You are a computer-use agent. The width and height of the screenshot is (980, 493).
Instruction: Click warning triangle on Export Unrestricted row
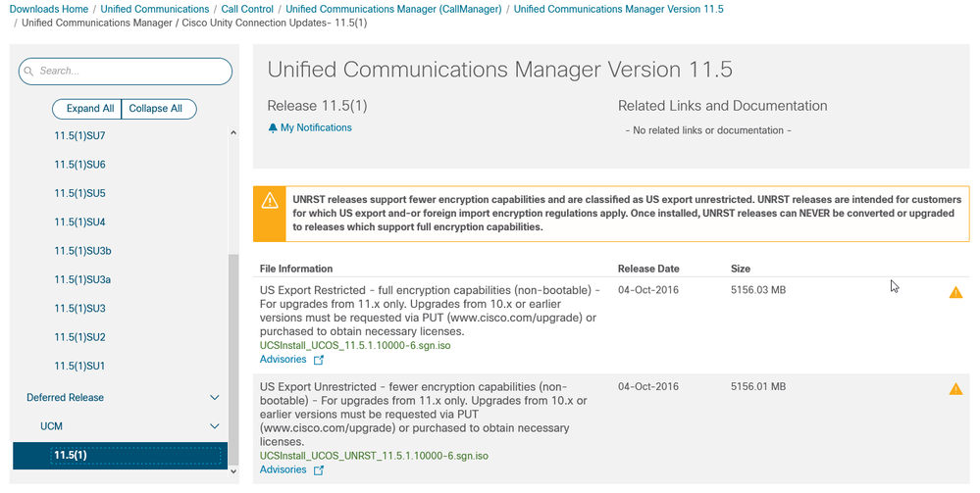955,389
